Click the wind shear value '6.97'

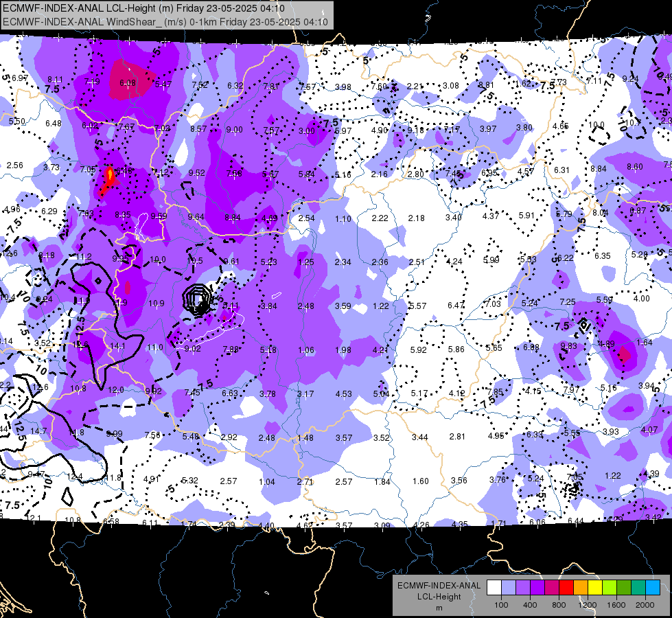20,78
